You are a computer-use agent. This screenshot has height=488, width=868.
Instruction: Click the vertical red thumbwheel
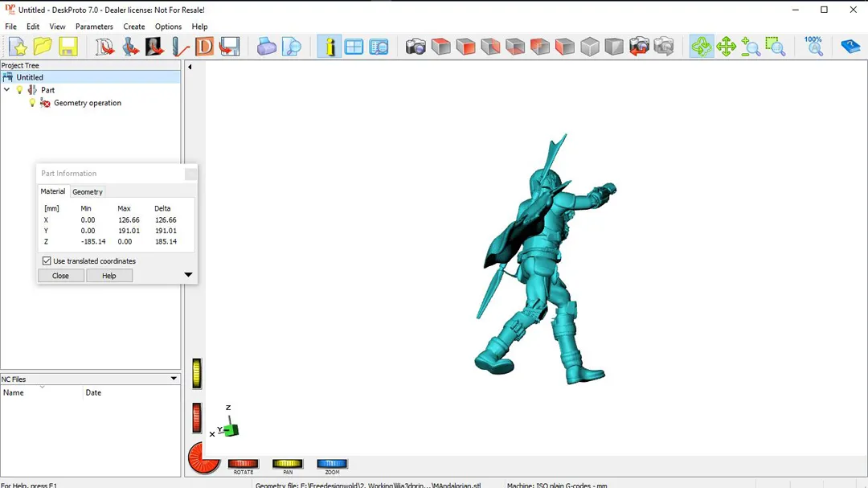pyautogui.click(x=197, y=417)
